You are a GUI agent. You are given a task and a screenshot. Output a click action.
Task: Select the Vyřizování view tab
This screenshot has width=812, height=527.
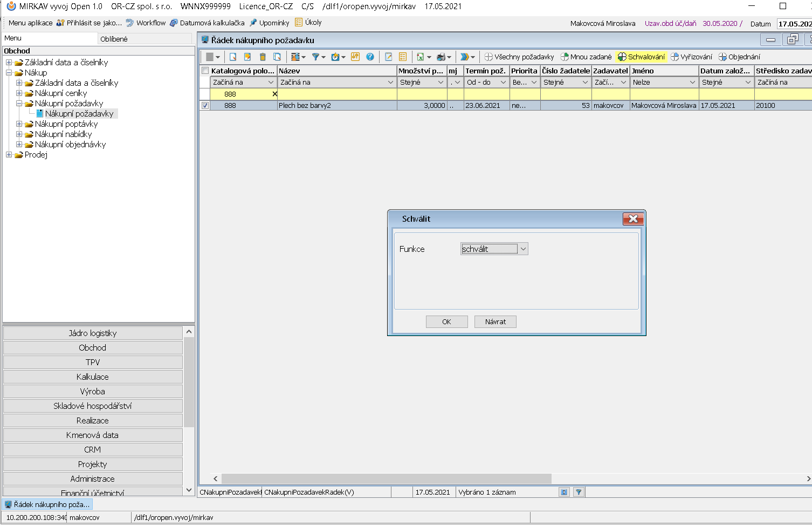pos(691,57)
